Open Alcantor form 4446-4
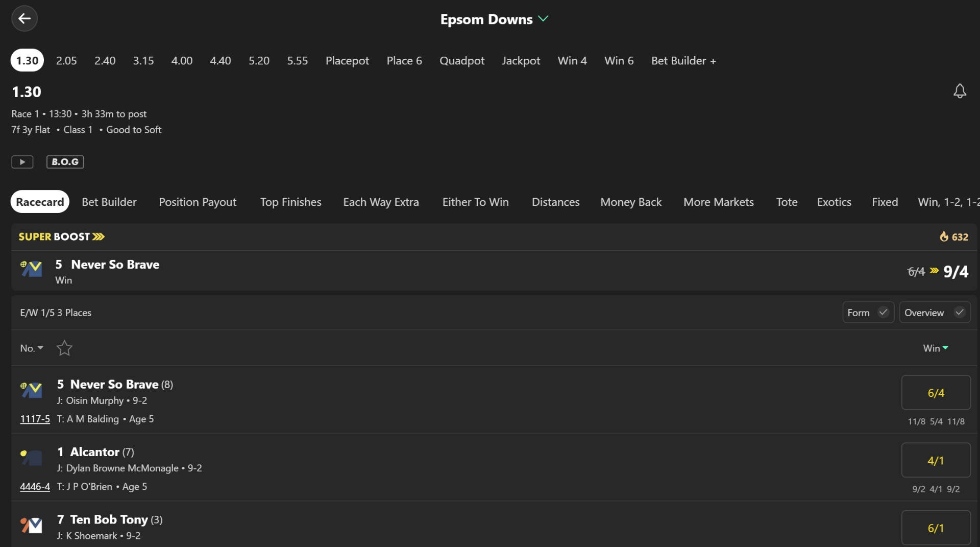Screen dimensions: 980x547 pyautogui.click(x=35, y=486)
